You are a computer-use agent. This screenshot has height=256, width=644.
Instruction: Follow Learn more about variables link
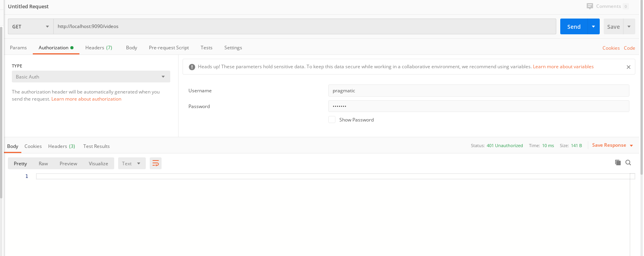563,67
